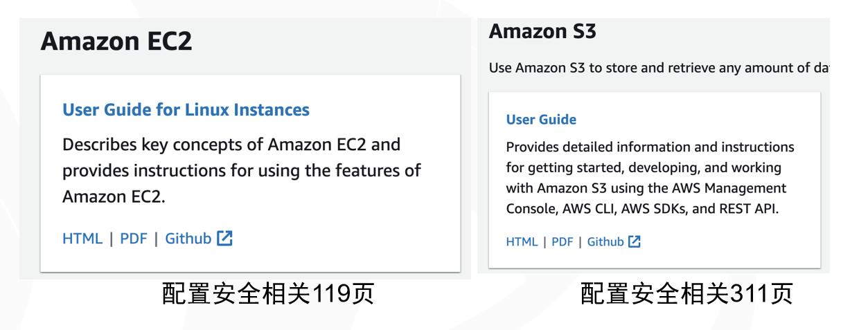Open the S3 guide Github link
The width and height of the screenshot is (868, 330).
[605, 241]
